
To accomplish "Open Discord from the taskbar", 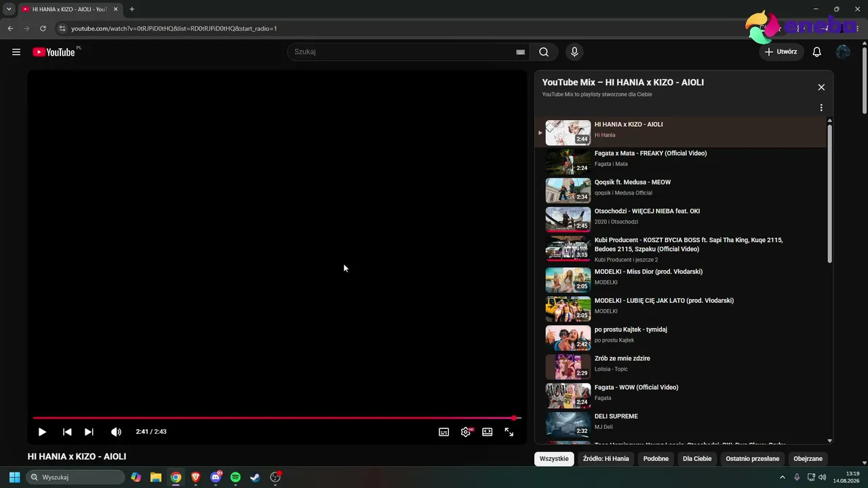I will click(x=216, y=477).
